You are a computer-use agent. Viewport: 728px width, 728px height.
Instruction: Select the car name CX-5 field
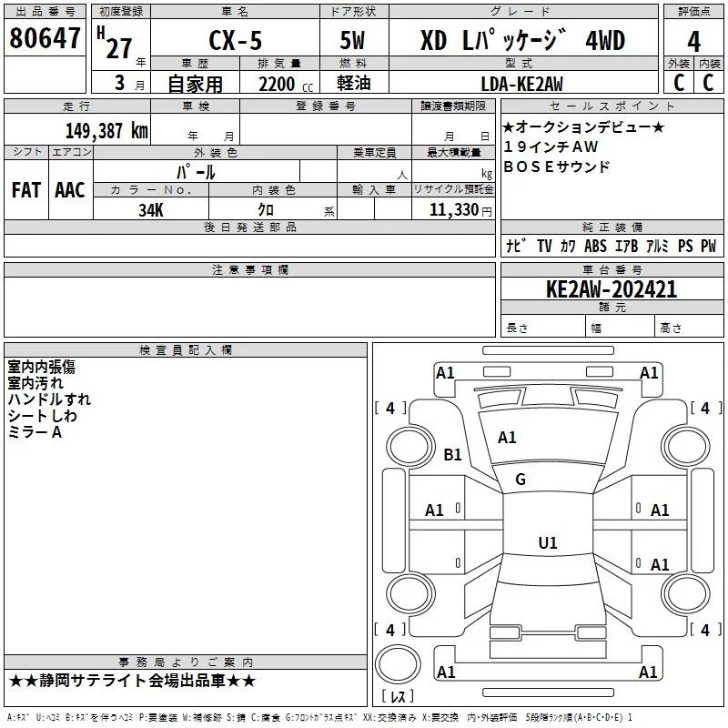tap(231, 39)
